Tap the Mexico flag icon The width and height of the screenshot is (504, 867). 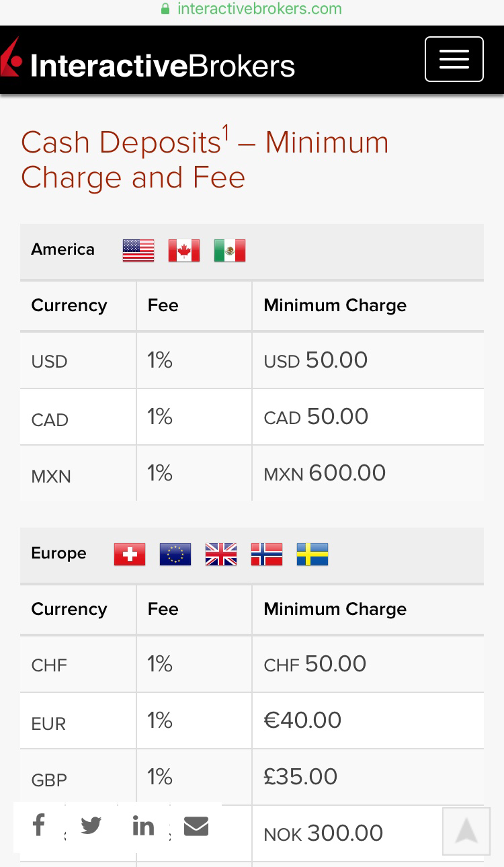coord(230,251)
